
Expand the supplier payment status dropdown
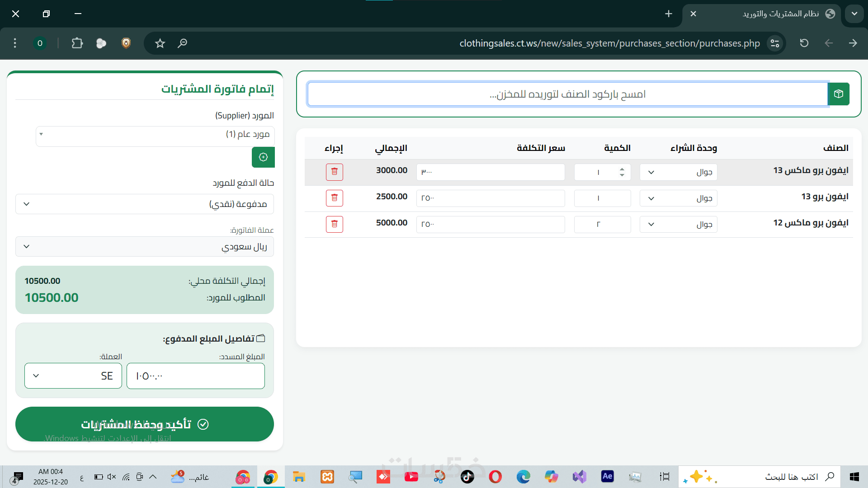pyautogui.click(x=145, y=204)
